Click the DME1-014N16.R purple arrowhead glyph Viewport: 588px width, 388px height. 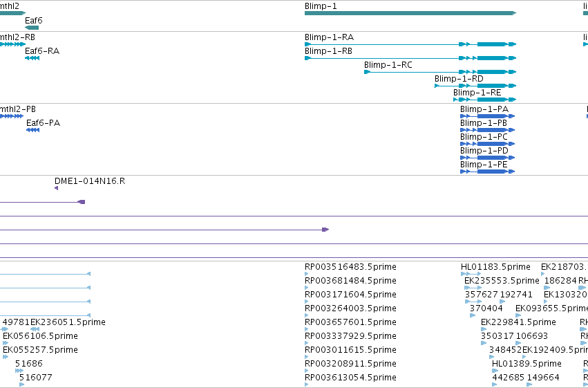[56, 188]
